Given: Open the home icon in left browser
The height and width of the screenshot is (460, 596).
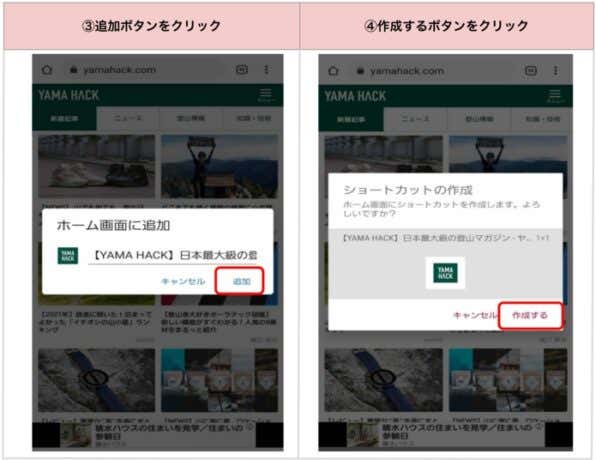Looking at the screenshot, I should (x=47, y=70).
